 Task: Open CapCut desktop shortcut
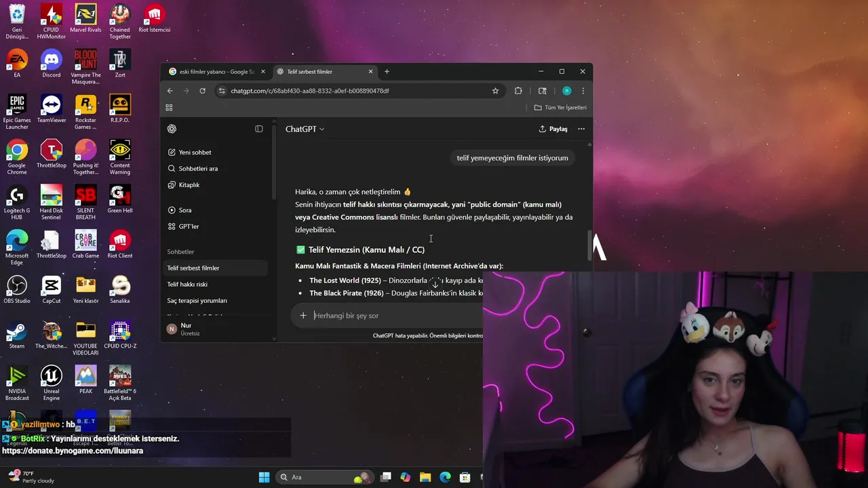coord(52,289)
